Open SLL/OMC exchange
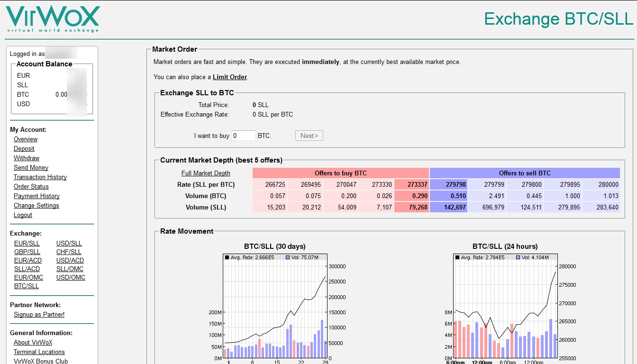This screenshot has width=637, height=364. (x=70, y=269)
